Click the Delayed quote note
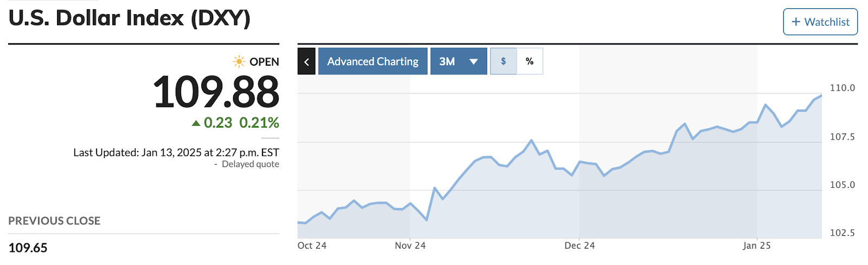Screen dimensions: 868x265 pyautogui.click(x=250, y=164)
